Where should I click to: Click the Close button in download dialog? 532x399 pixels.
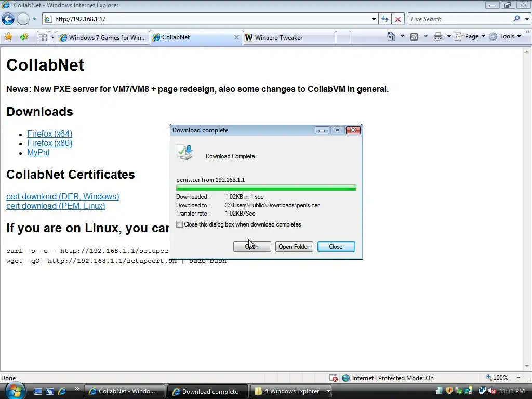pos(336,247)
